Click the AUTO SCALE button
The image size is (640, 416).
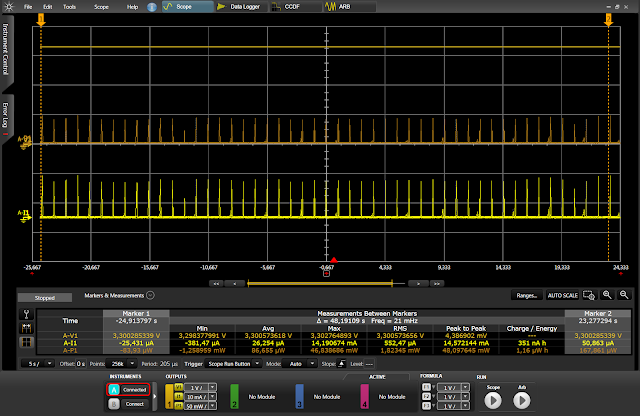pos(562,295)
